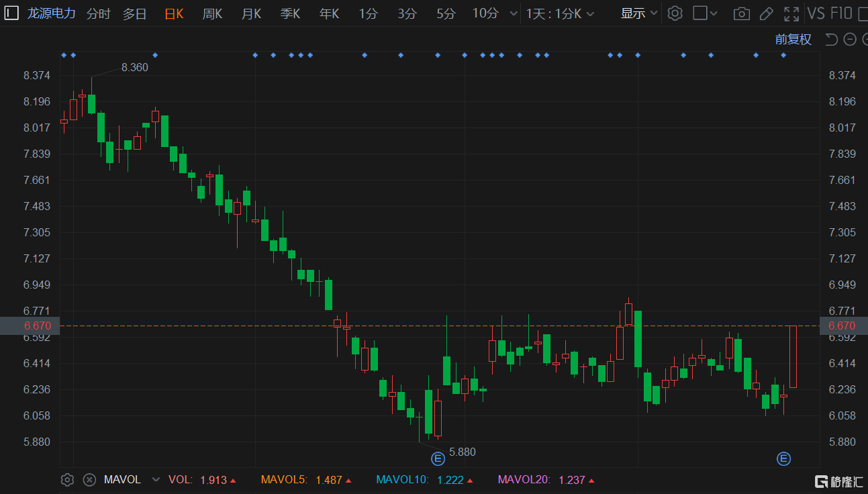Click the VS compare button

coord(816,13)
